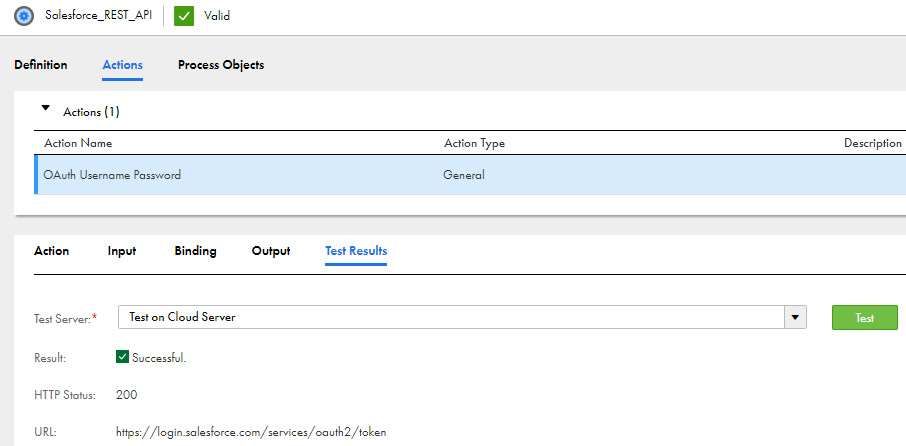This screenshot has width=906, height=446.
Task: Click the Successful result checkmark
Action: (122, 357)
